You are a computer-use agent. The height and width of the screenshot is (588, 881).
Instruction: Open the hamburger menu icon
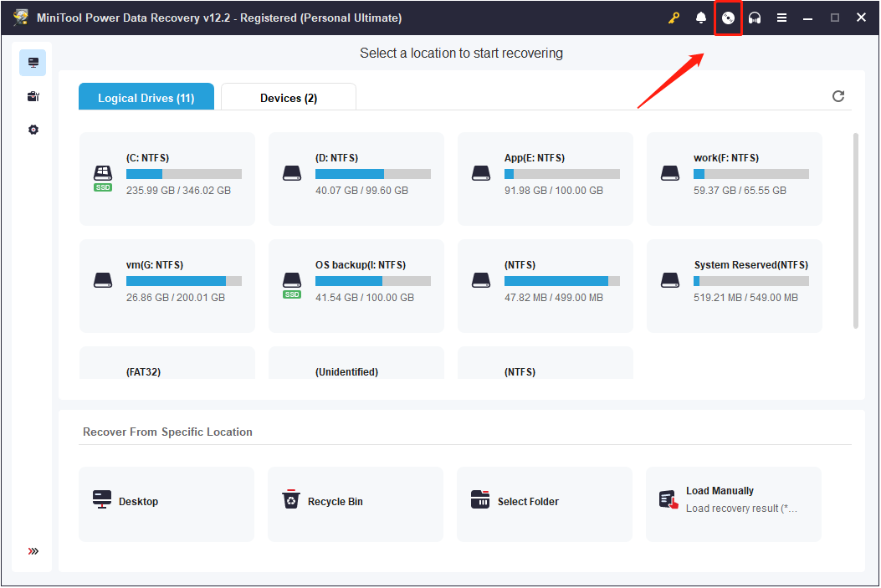tap(781, 18)
